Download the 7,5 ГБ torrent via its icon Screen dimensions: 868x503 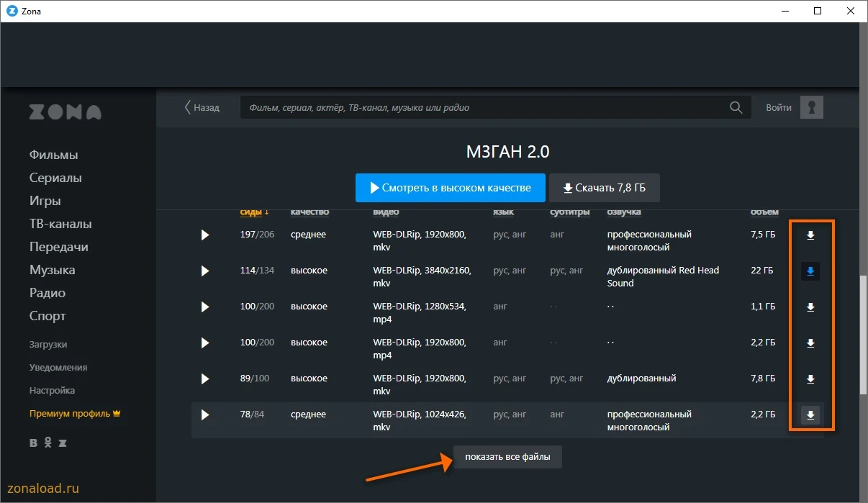click(810, 235)
